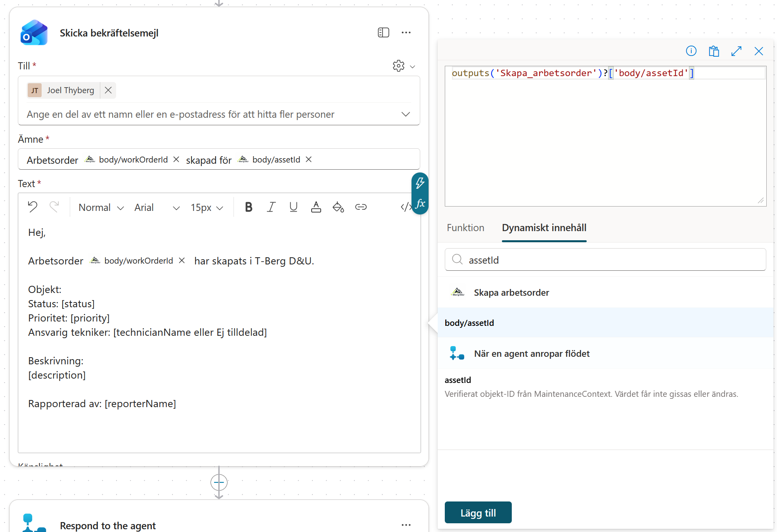
Task: Expand the recipient suggestions dropdown
Action: [406, 114]
